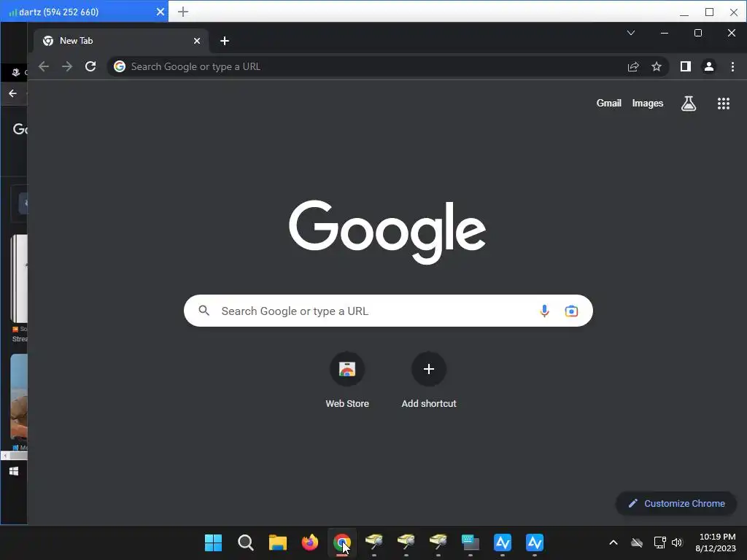Click the network tray icon

point(659,542)
